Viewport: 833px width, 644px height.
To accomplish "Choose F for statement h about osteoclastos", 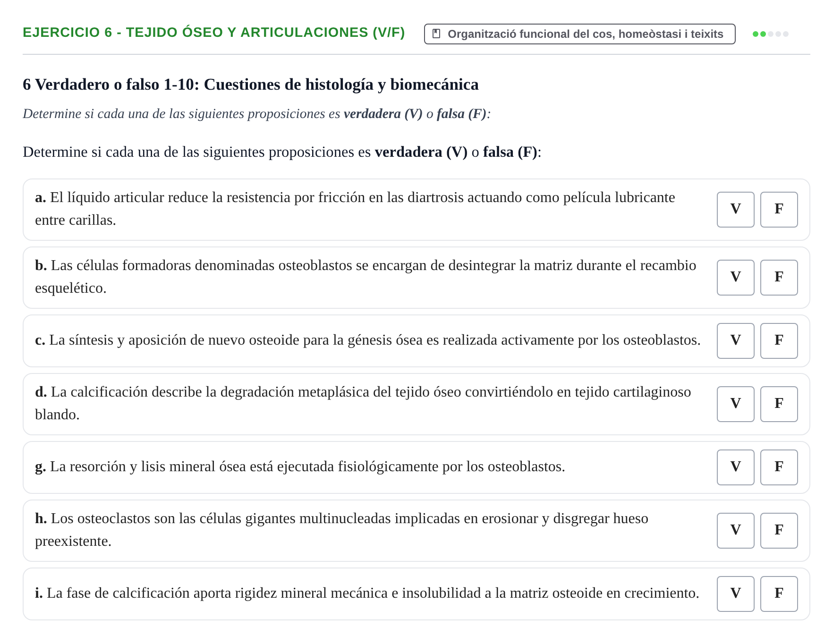I will pyautogui.click(x=779, y=530).
